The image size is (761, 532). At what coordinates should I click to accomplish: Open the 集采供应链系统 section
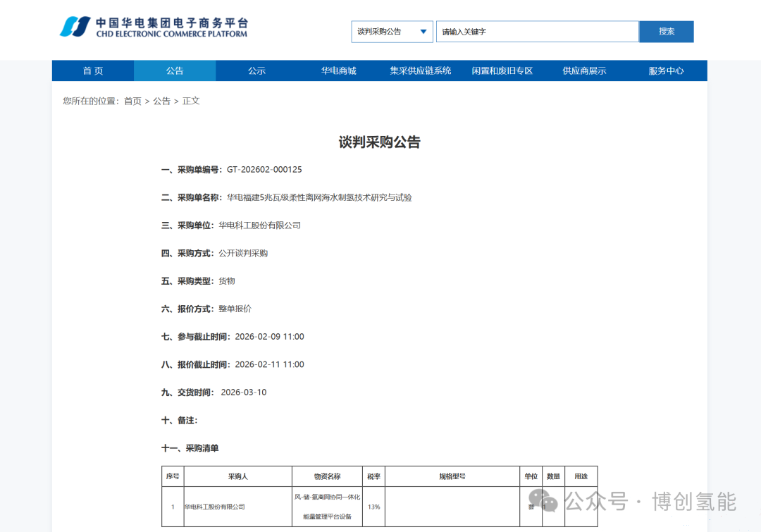421,70
